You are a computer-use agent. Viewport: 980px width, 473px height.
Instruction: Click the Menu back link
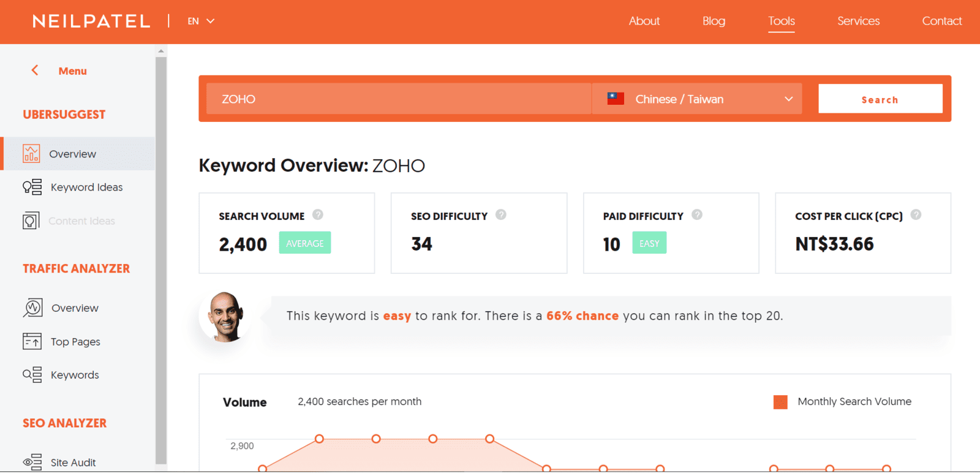72,71
